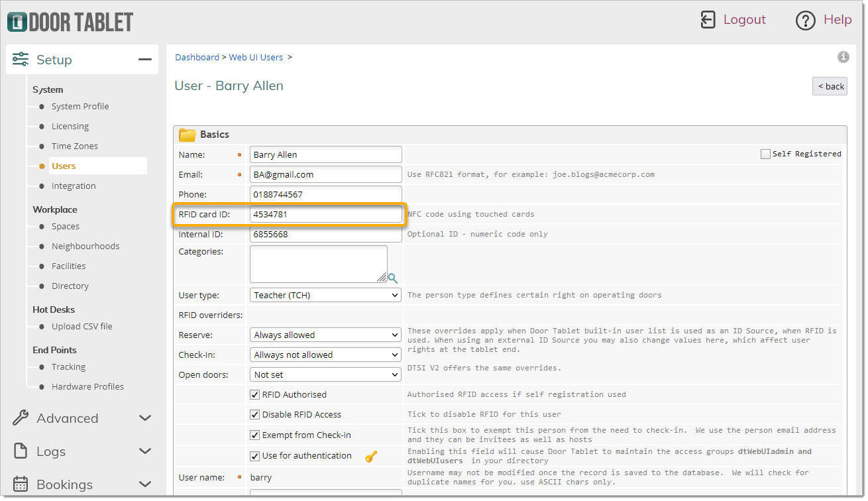Select Hardware Profiles in sidebar
The height and width of the screenshot is (501, 868).
click(x=87, y=386)
